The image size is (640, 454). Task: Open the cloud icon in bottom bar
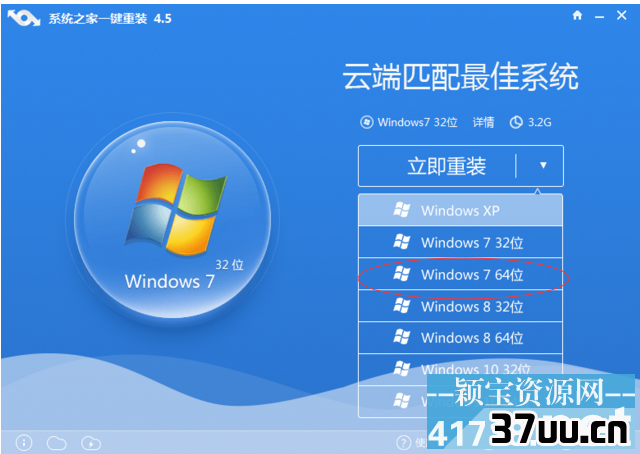(57, 443)
